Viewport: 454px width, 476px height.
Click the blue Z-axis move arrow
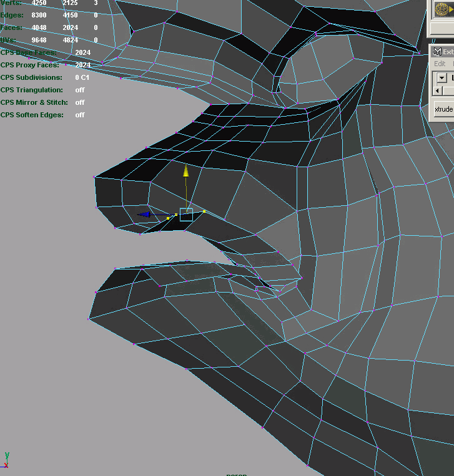coord(145,215)
